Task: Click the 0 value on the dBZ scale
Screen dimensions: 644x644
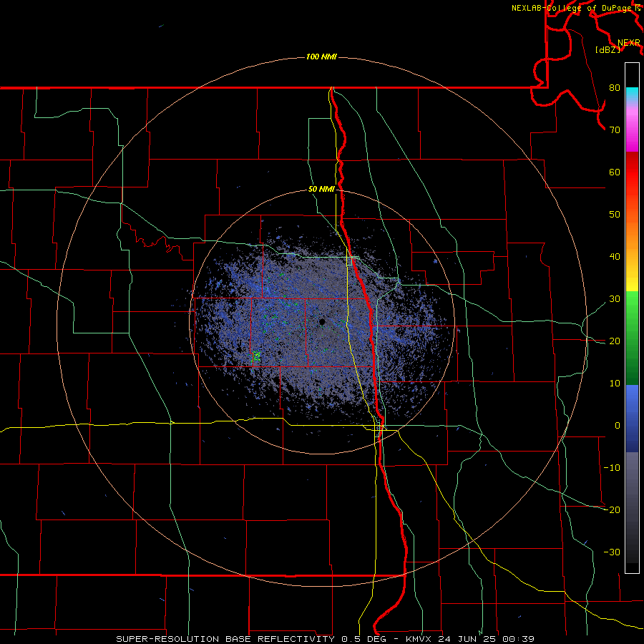Action: 618,426
